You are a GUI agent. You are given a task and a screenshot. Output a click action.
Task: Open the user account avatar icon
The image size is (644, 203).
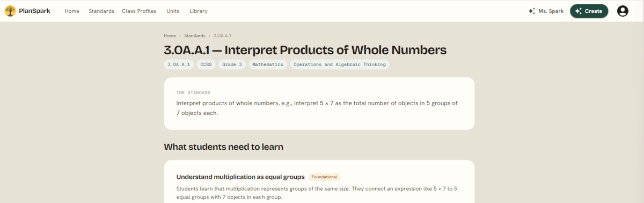[x=623, y=11]
